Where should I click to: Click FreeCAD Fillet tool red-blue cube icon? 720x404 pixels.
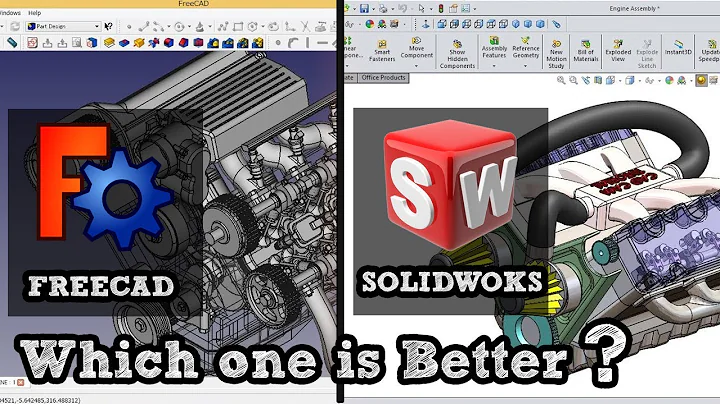[x=169, y=43]
